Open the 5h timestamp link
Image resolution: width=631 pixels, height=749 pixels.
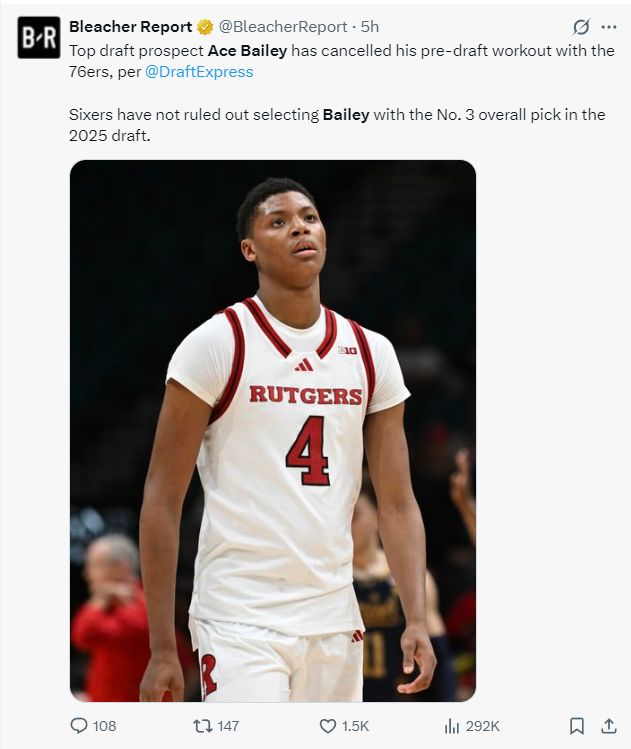pyautogui.click(x=370, y=27)
